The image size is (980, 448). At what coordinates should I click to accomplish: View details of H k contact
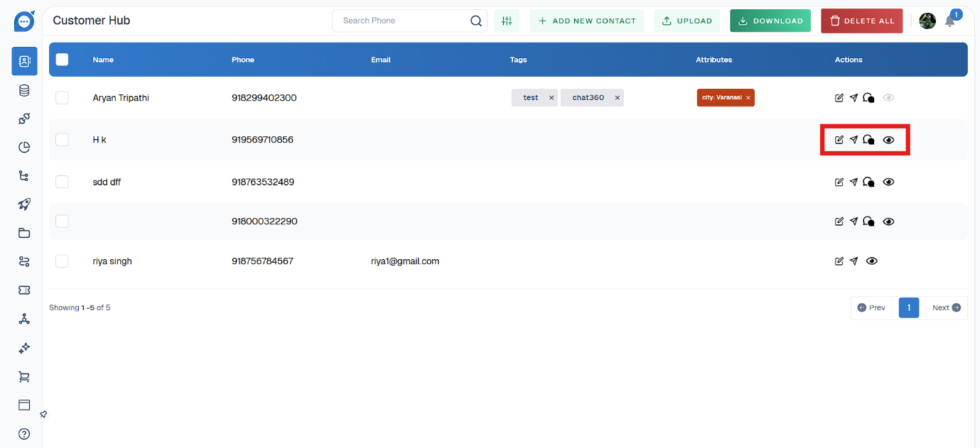coord(888,140)
